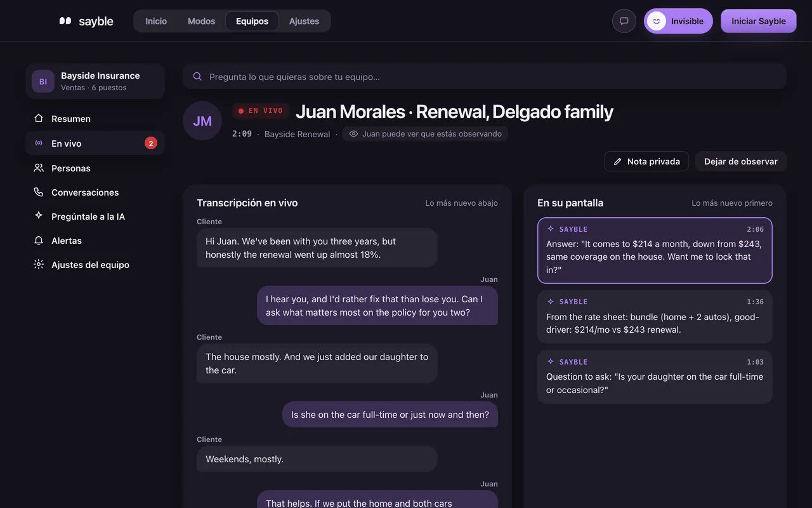Click the EN VIVO live status badge
The height and width of the screenshot is (508, 812).
tap(261, 110)
